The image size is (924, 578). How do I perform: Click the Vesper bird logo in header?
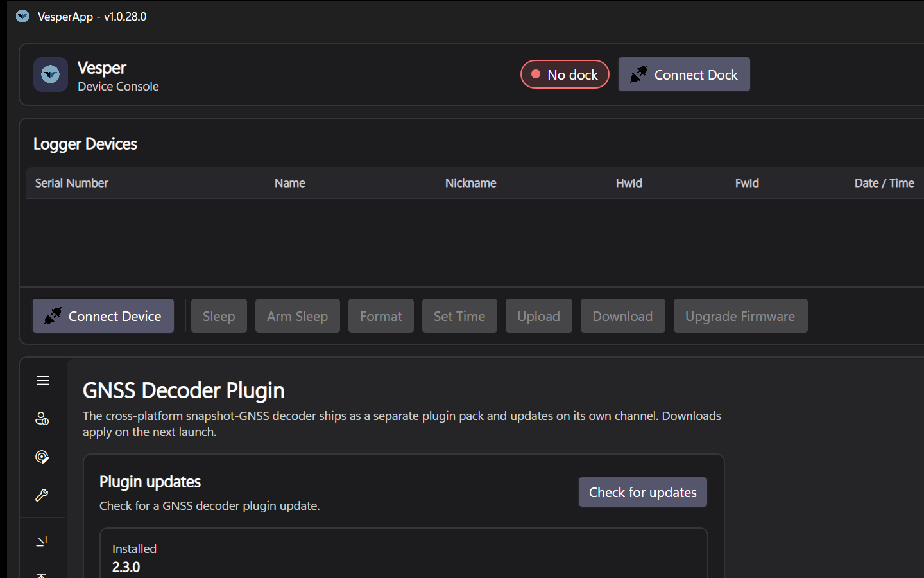[x=51, y=74]
